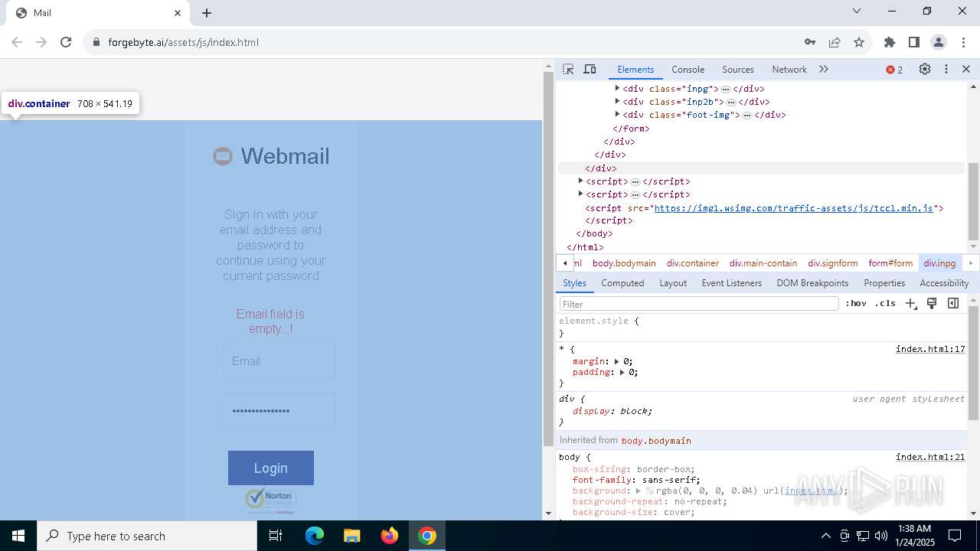Open saved passwords key icon
The height and width of the screenshot is (551, 980).
810,42
